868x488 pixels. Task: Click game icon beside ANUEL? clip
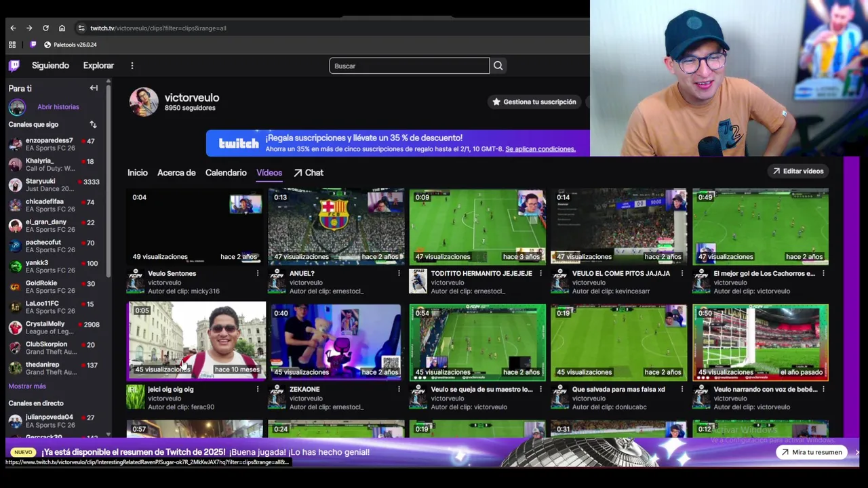277,281
